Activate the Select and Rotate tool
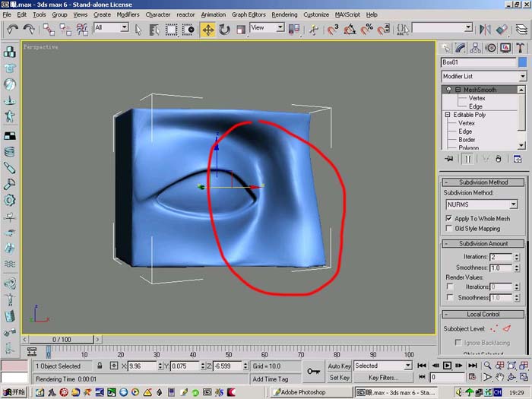 click(x=224, y=30)
